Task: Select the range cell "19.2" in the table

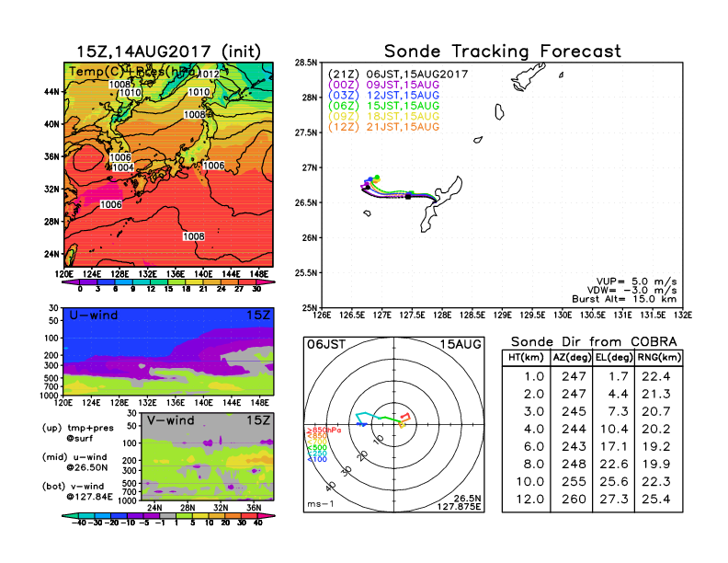Action: click(656, 446)
